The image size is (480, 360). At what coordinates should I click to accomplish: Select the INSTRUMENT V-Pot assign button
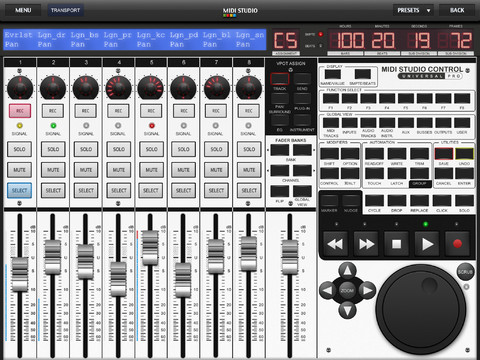pos(302,120)
